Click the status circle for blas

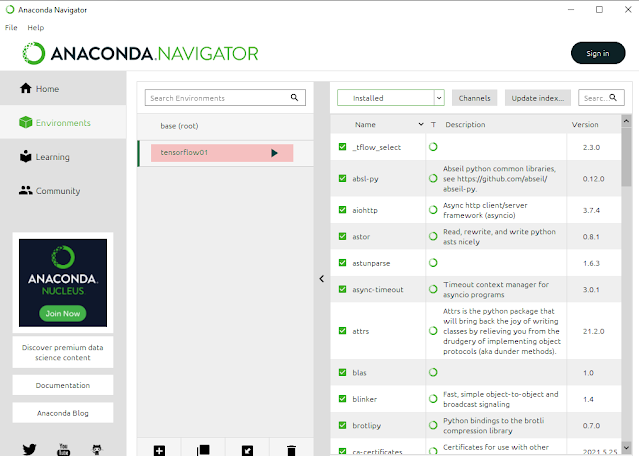click(433, 372)
